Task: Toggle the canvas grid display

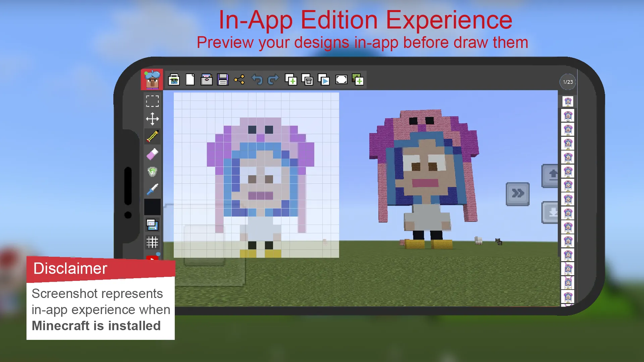Action: pyautogui.click(x=152, y=242)
